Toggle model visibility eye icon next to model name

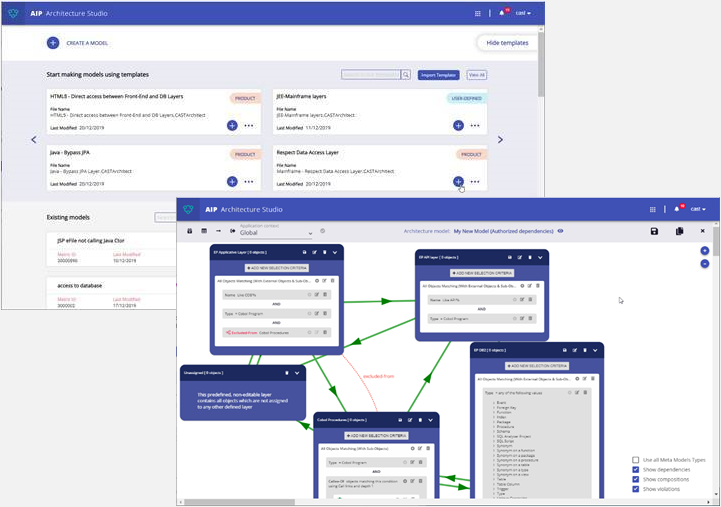[560, 231]
